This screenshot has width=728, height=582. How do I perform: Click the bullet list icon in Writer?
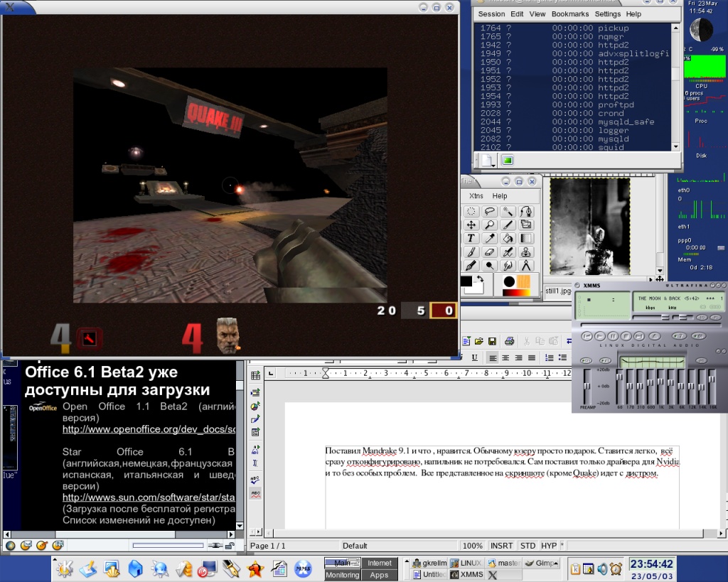562,358
